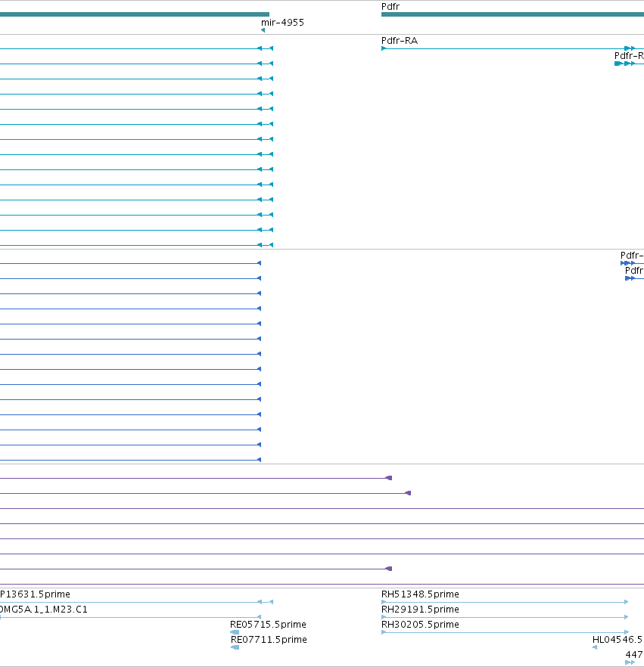Select the OMG5A.1_1.M23.C1 label text
This screenshot has width=644, height=667.
pos(43,610)
